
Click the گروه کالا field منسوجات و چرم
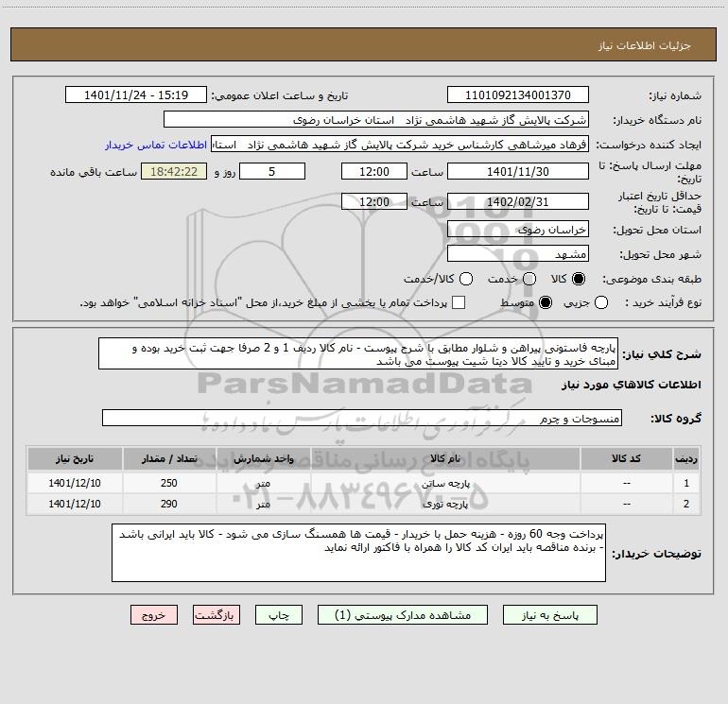(x=362, y=418)
